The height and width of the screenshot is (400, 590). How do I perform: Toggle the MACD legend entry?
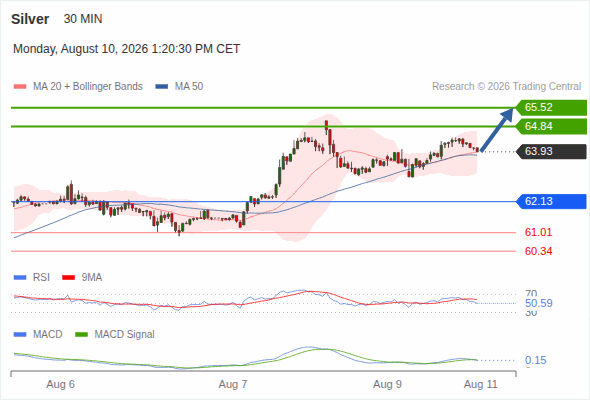click(x=38, y=334)
